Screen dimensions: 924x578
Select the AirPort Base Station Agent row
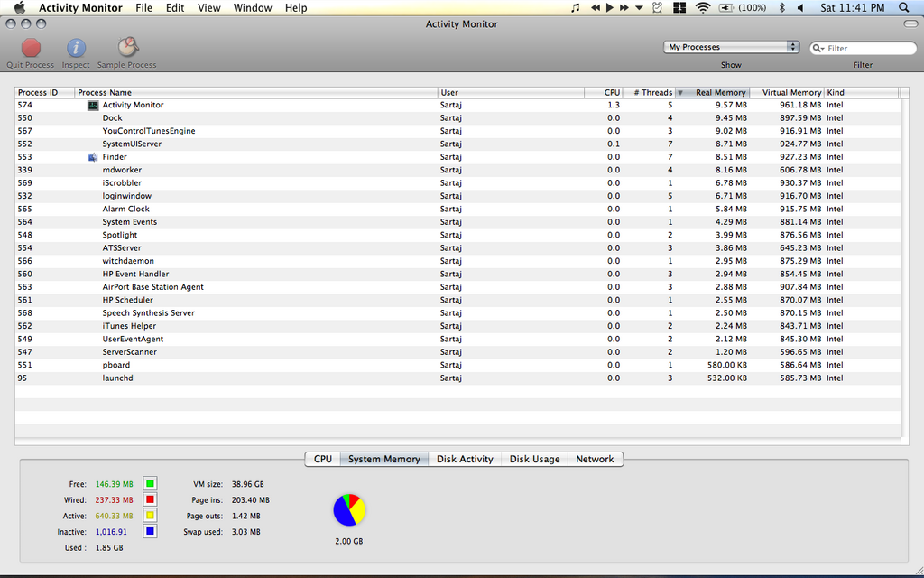click(457, 286)
